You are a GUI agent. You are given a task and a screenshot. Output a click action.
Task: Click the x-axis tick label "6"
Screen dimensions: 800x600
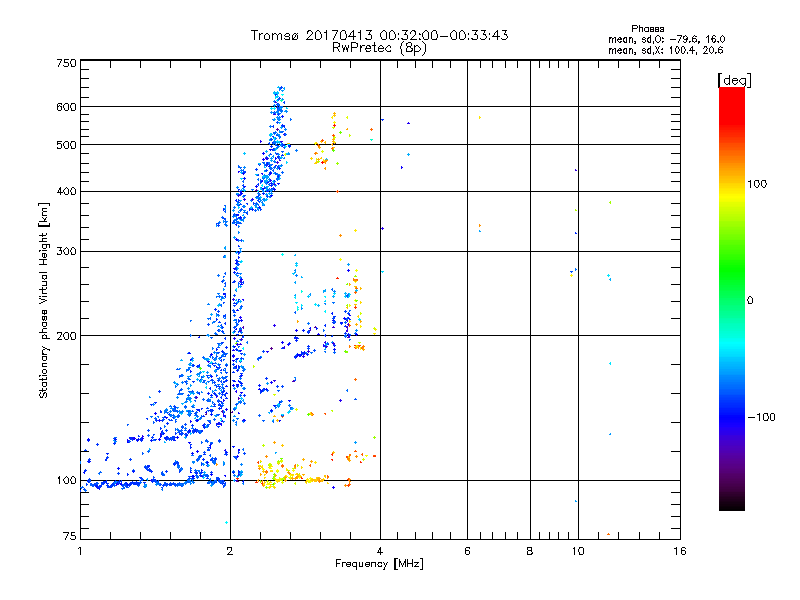click(x=467, y=551)
